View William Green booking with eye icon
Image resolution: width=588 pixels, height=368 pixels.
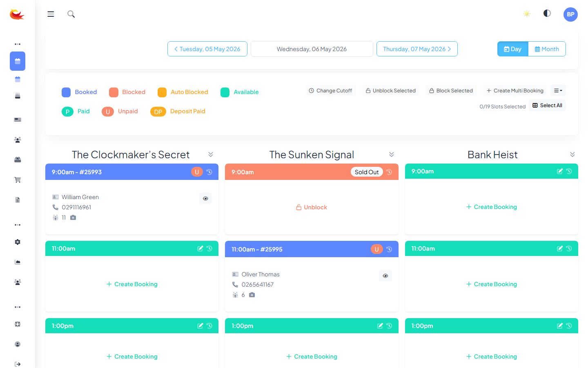pos(205,198)
